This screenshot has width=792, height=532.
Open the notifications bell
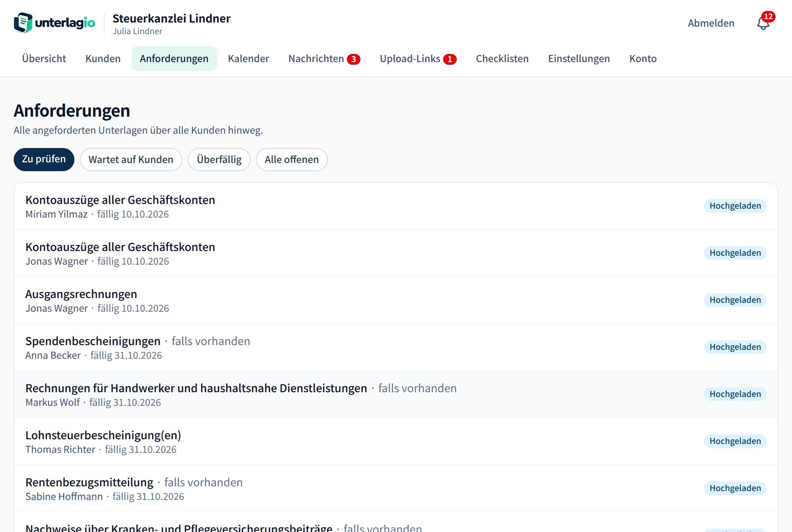tap(763, 23)
